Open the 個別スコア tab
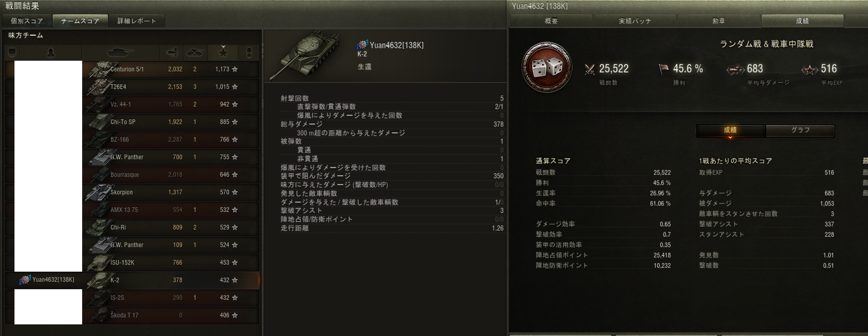Viewport: 868px width, 336px height. pyautogui.click(x=27, y=21)
